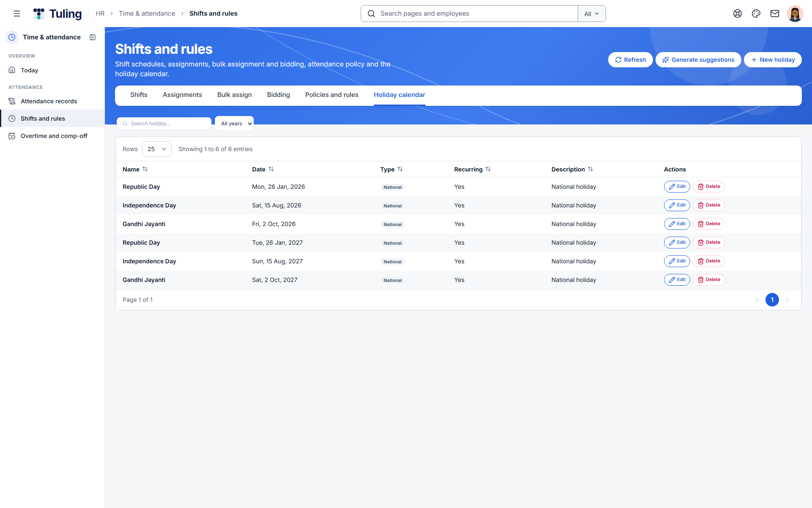The height and width of the screenshot is (508, 812).
Task: Open the All years filter dropdown
Action: pyautogui.click(x=234, y=124)
